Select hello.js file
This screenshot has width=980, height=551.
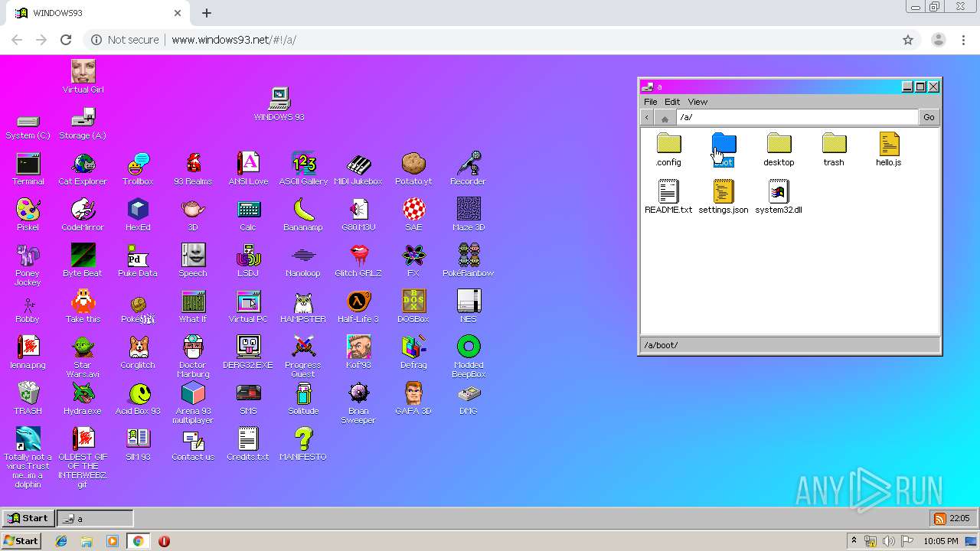click(x=889, y=150)
